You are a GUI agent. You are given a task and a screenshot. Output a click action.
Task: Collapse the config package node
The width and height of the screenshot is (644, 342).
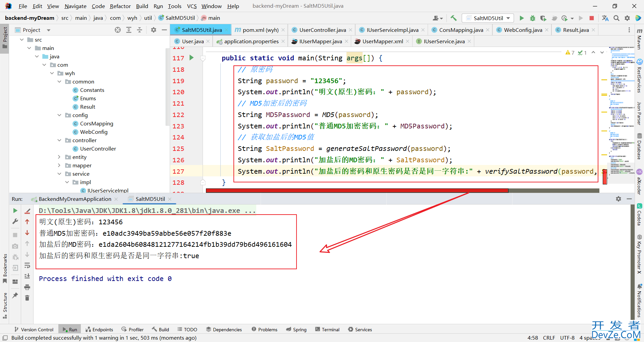[x=59, y=115]
